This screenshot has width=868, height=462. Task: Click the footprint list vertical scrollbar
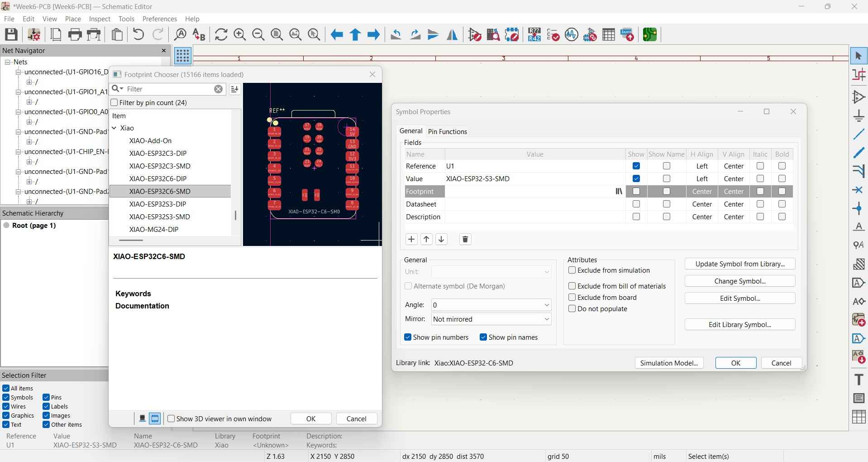tap(235, 216)
